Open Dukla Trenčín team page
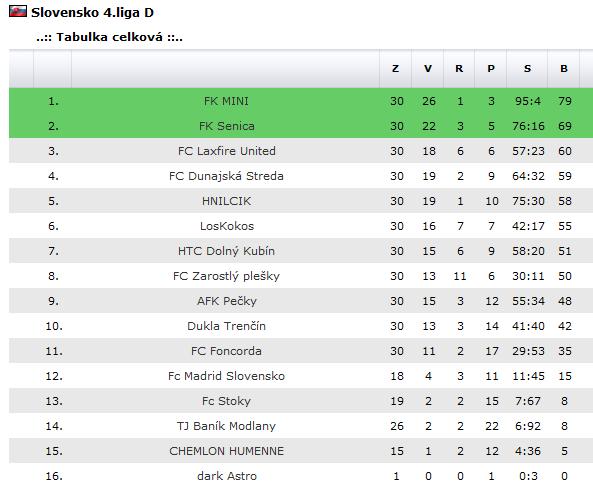This screenshot has width=593, height=488. (x=226, y=326)
